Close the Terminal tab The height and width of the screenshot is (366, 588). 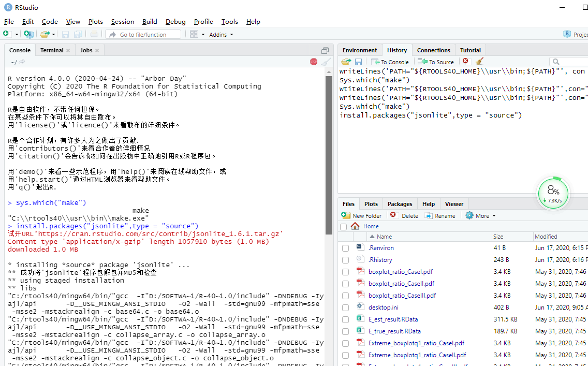[68, 51]
